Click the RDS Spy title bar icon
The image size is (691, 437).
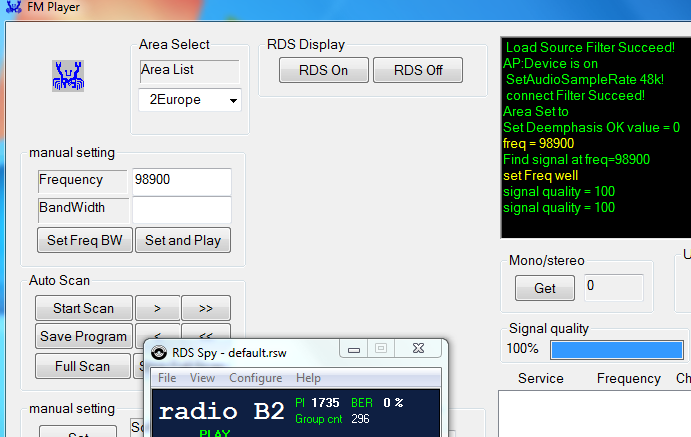(160, 350)
